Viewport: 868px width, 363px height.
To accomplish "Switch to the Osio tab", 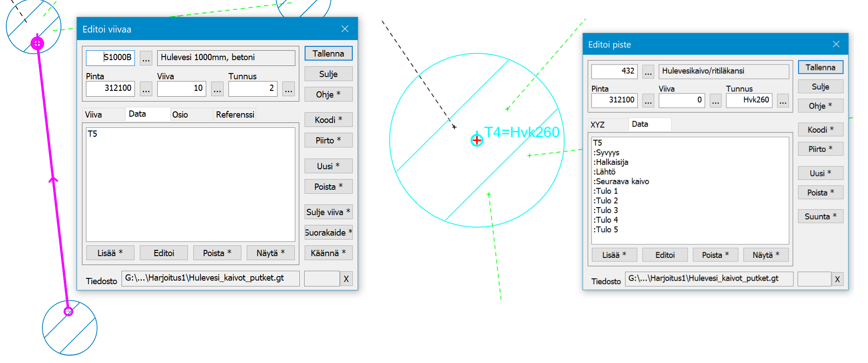I will coord(180,114).
